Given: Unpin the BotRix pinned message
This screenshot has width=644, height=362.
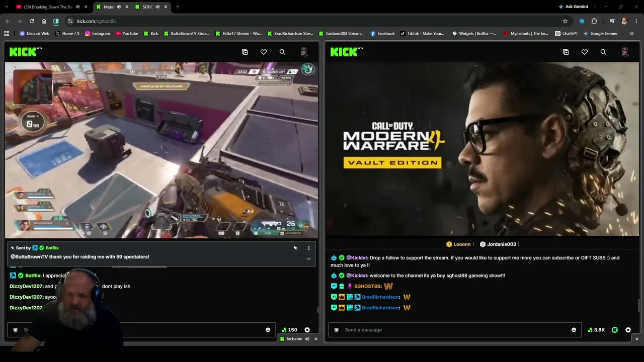Looking at the screenshot, I should (295, 248).
